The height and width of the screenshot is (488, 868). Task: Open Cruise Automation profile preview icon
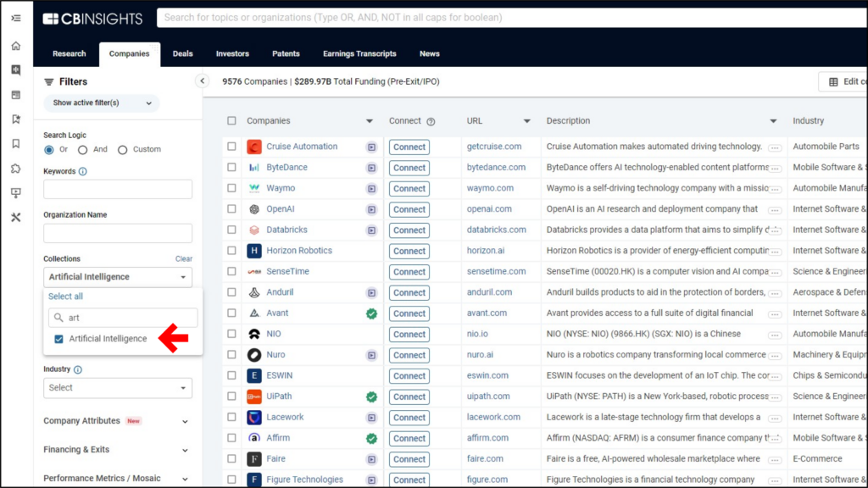[371, 147]
